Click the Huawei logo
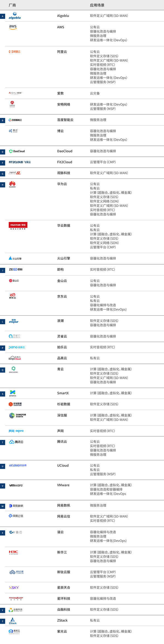 [x=12, y=184]
